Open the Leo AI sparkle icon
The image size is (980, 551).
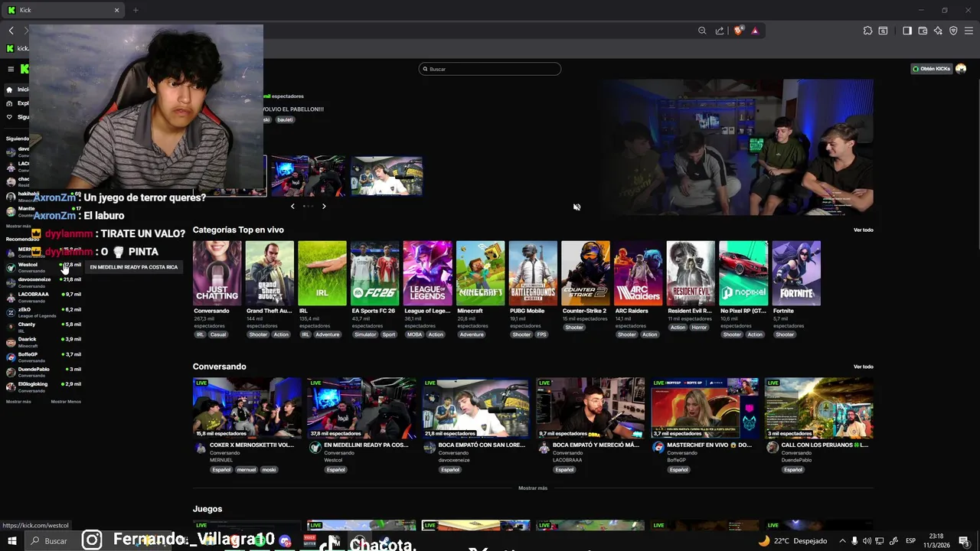[x=938, y=31]
